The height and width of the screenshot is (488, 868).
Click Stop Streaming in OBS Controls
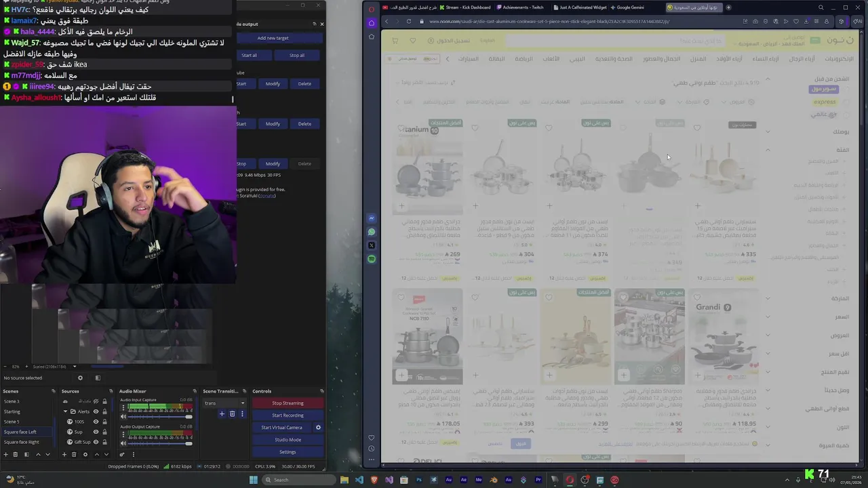pos(288,403)
